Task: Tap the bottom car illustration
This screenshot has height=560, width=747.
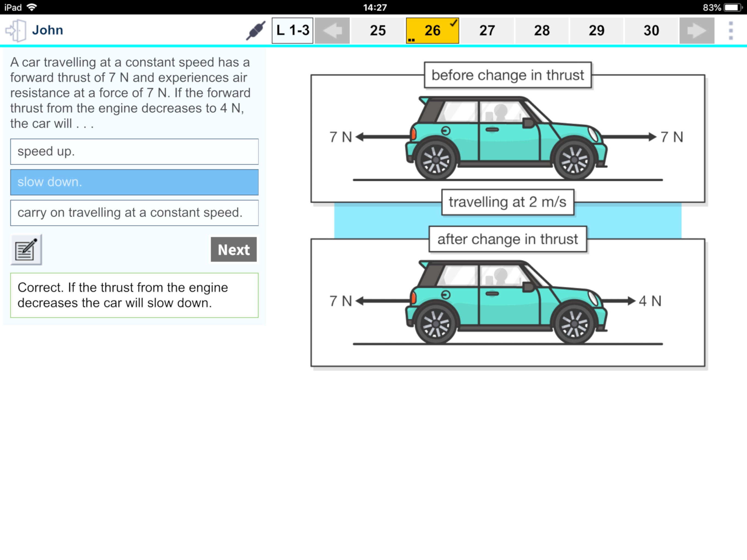Action: [x=507, y=302]
